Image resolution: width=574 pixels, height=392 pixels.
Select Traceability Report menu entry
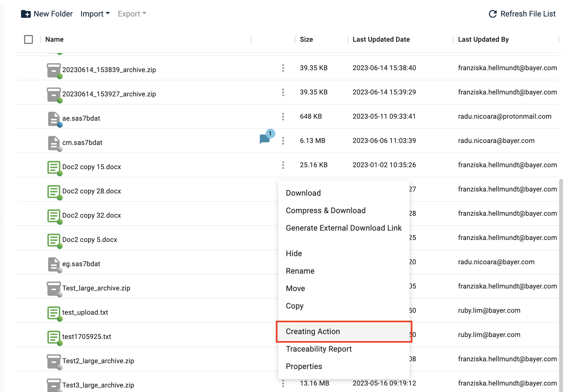click(319, 349)
